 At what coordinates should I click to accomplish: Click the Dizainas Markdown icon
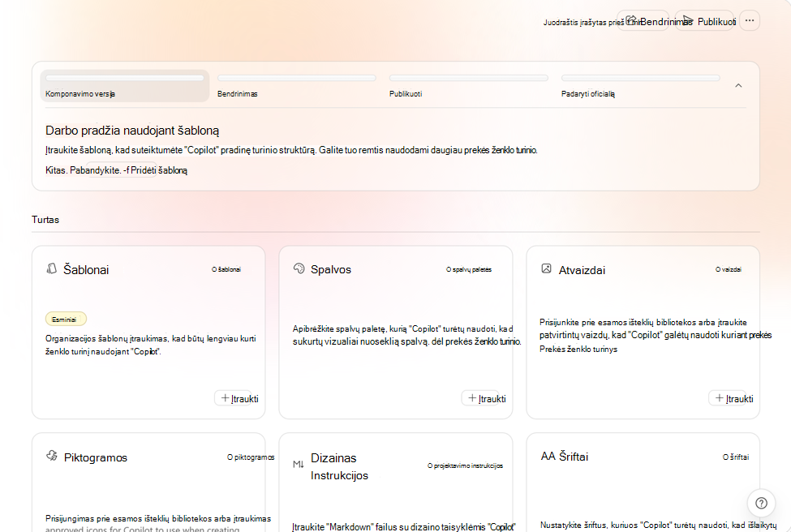coord(298,464)
